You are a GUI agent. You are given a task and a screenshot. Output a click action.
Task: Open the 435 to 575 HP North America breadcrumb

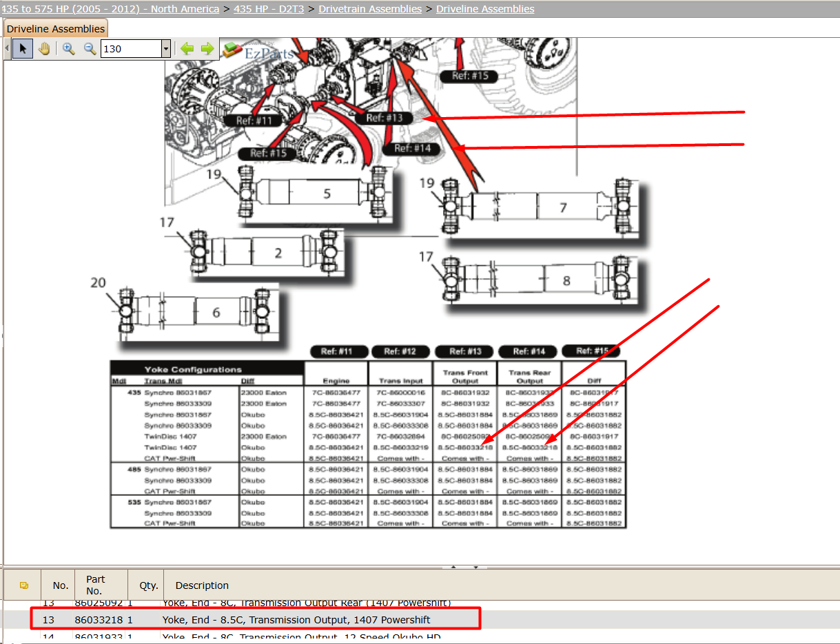pyautogui.click(x=110, y=9)
